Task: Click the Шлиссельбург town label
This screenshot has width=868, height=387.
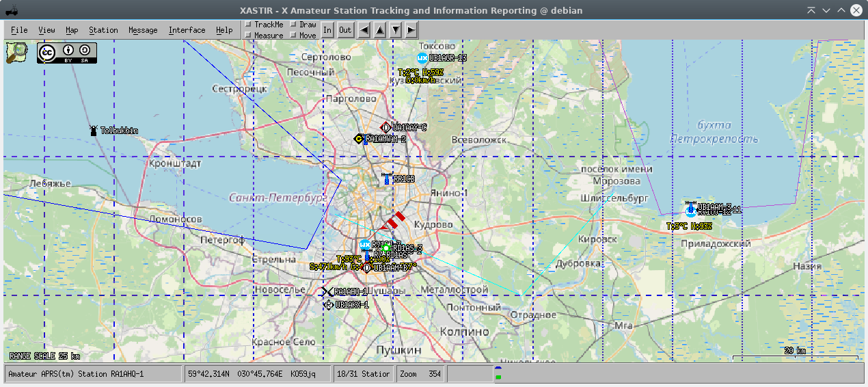Action: coord(613,198)
